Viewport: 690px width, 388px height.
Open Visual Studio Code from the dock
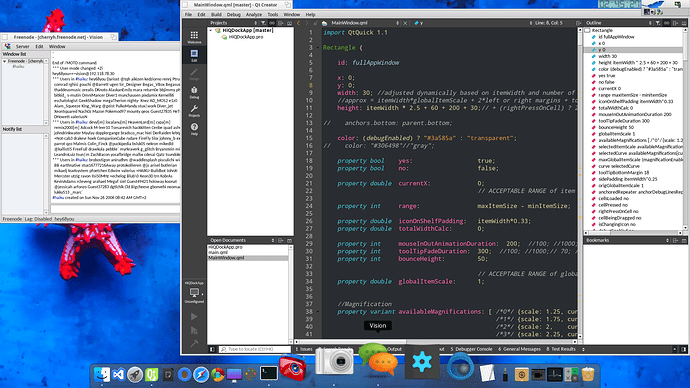pyautogui.click(x=118, y=374)
